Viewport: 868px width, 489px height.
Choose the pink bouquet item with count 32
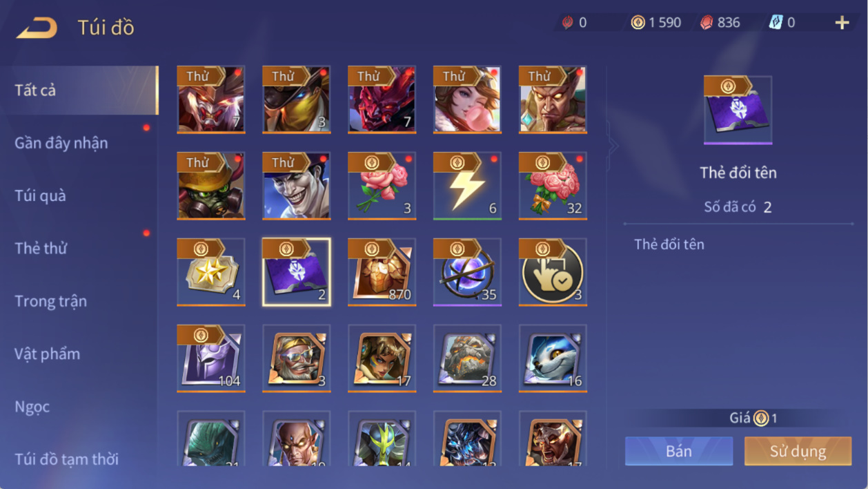pos(553,186)
